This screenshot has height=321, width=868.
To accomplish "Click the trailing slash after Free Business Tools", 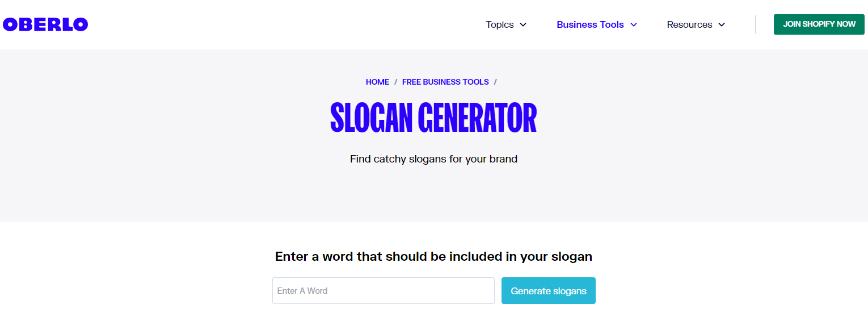I will (495, 82).
